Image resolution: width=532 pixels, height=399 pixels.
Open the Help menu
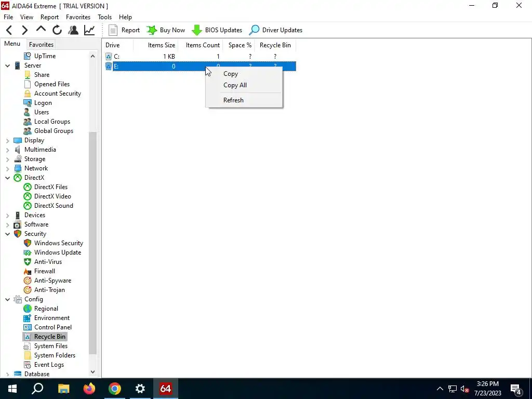pos(125,17)
